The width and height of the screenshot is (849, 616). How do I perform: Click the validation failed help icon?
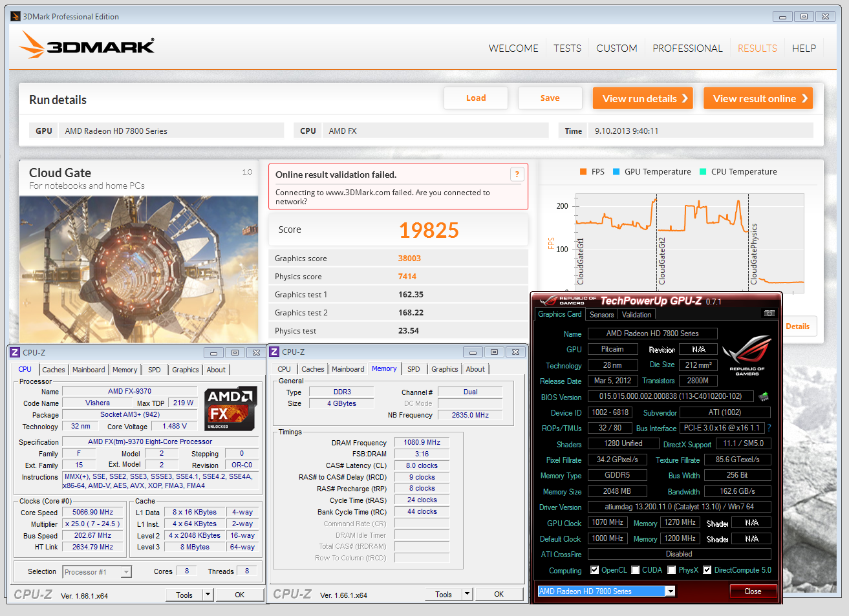pyautogui.click(x=517, y=174)
